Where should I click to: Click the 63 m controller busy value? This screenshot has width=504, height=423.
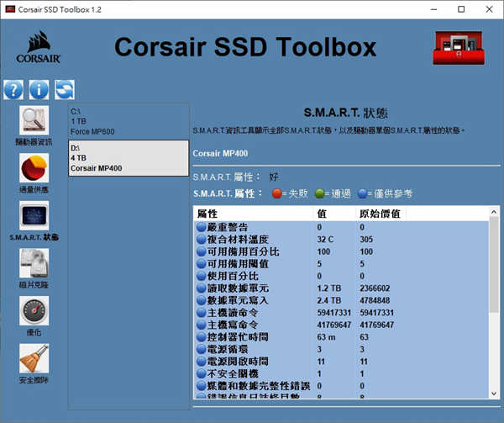coord(326,337)
